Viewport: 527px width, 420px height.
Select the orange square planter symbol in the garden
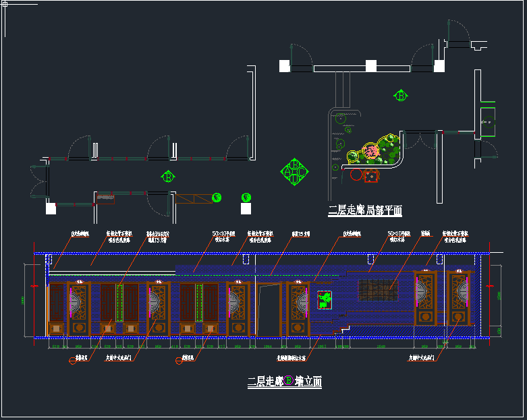[x=371, y=175]
